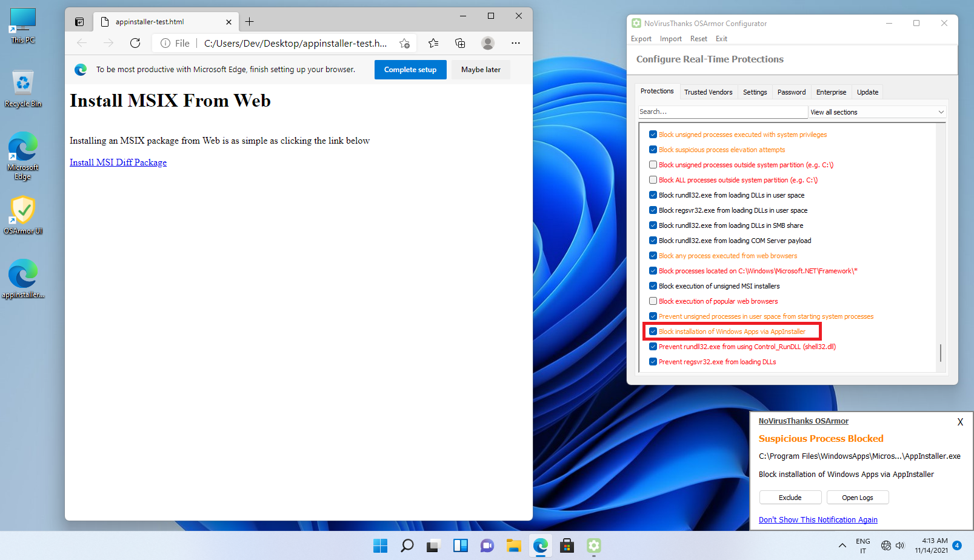The height and width of the screenshot is (560, 974).
Task: Open Reset menu in OSArmor Configurator
Action: point(699,39)
